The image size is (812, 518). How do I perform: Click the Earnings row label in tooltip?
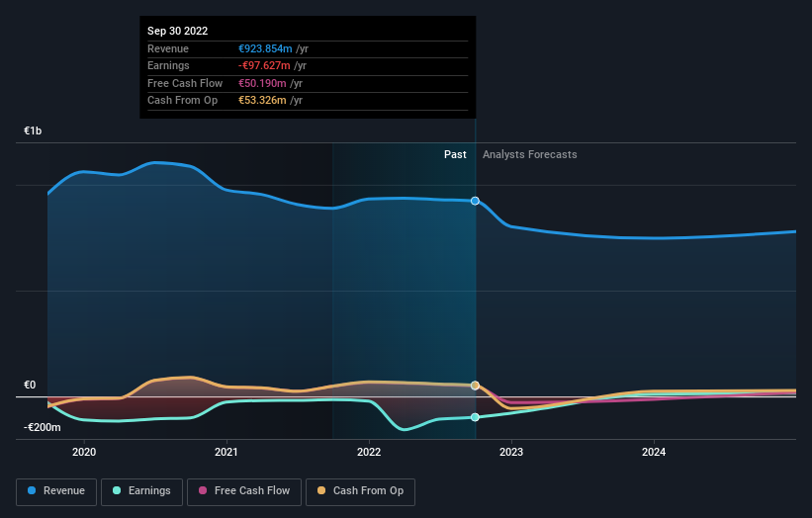(168, 65)
